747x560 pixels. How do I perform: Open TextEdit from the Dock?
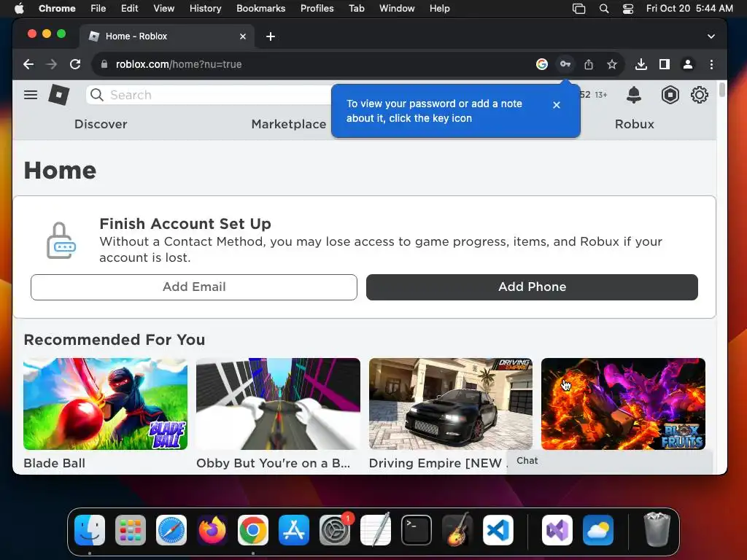(376, 529)
